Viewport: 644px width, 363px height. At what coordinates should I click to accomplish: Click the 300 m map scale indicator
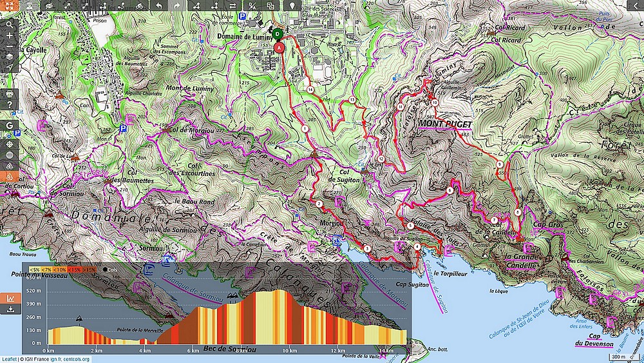619,357
